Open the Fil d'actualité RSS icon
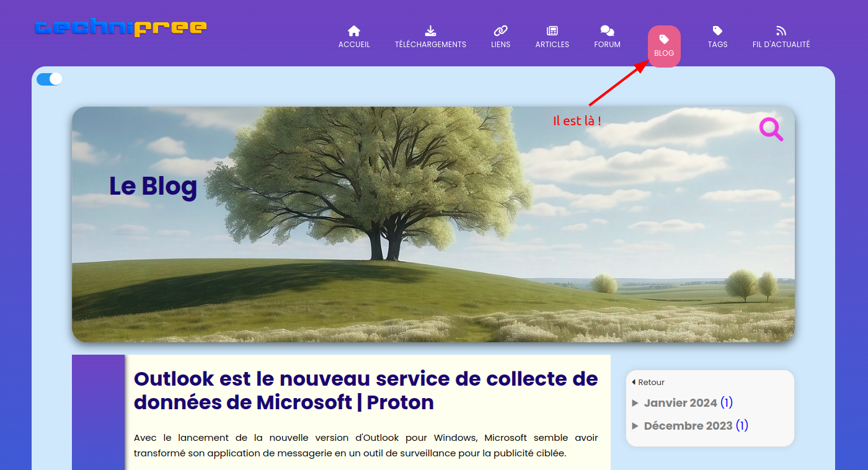The image size is (868, 470). point(781,31)
